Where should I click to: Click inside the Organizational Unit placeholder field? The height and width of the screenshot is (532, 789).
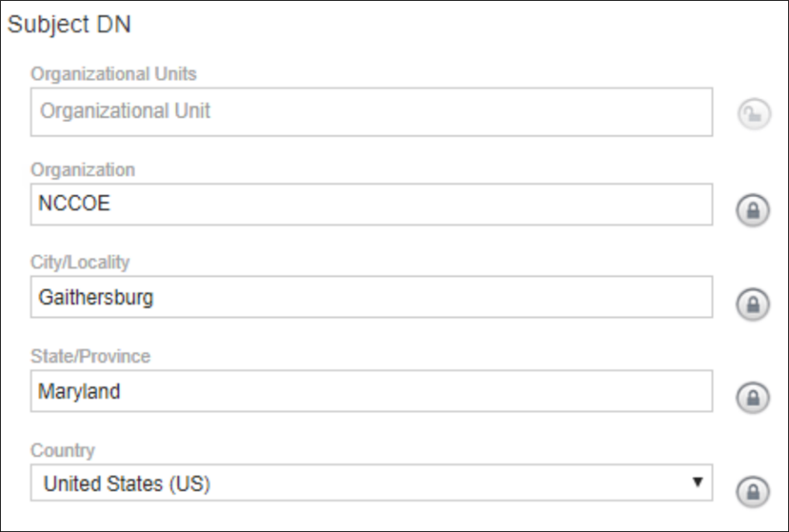tap(371, 111)
